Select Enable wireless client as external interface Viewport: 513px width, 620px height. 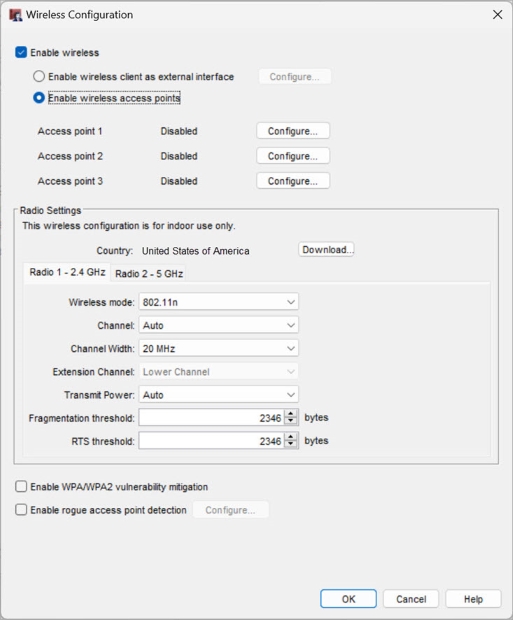click(39, 76)
